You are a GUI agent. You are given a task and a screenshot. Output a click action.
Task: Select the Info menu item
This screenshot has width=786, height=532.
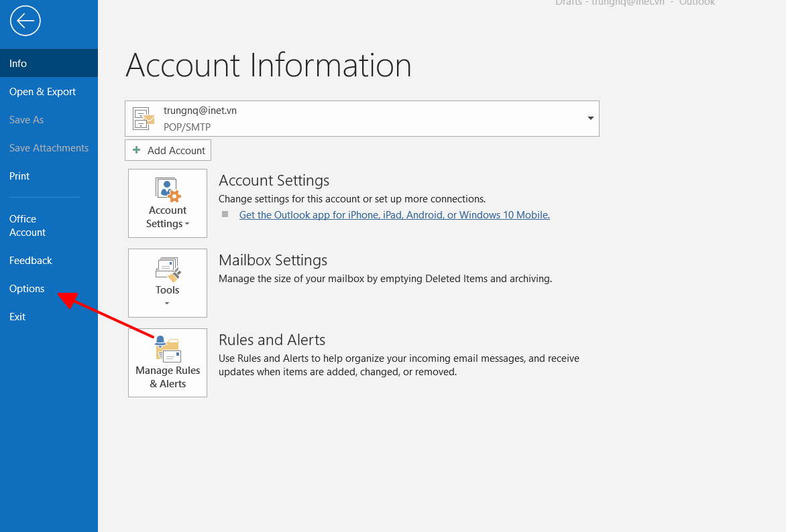click(x=49, y=63)
